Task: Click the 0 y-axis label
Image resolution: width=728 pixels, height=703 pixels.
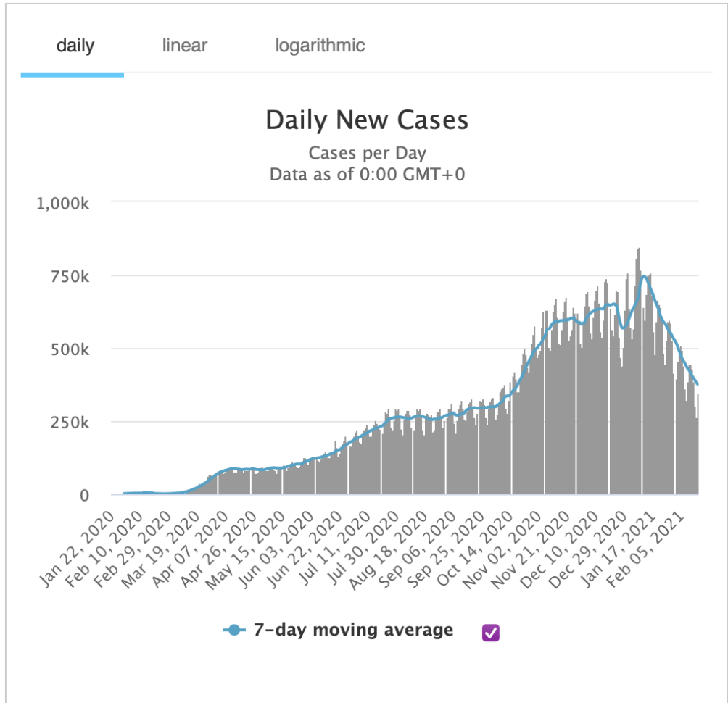Action: [x=84, y=496]
